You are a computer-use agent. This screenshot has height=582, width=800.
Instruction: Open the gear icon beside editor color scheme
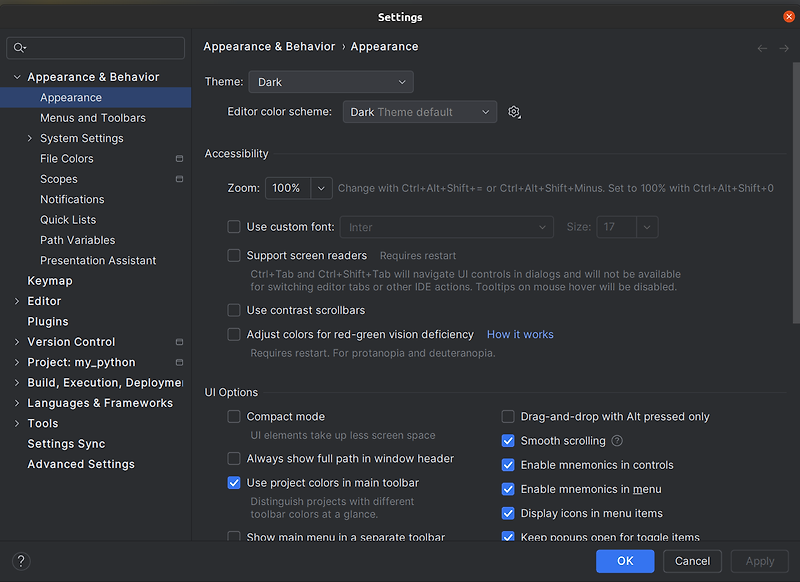514,112
